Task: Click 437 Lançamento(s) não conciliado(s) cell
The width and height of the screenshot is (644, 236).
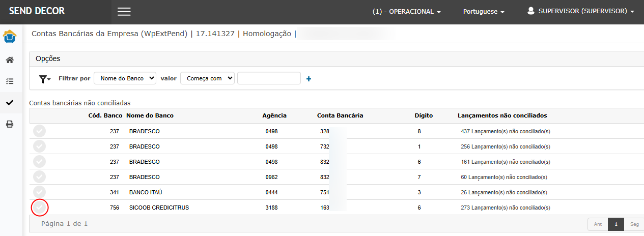Action: [506, 131]
